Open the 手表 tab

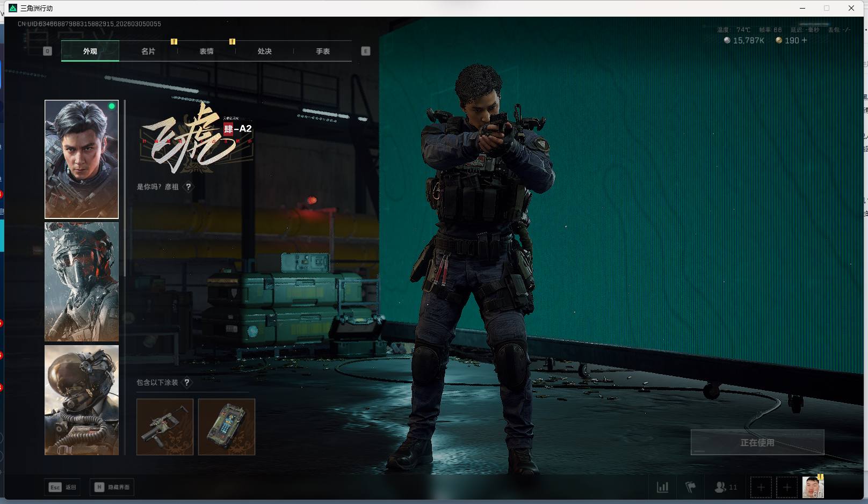pos(323,52)
